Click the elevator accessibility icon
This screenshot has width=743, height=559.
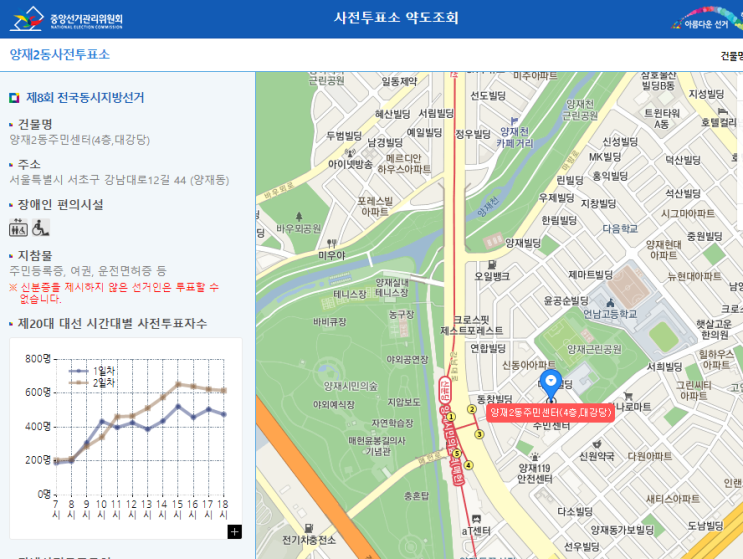pyautogui.click(x=18, y=228)
